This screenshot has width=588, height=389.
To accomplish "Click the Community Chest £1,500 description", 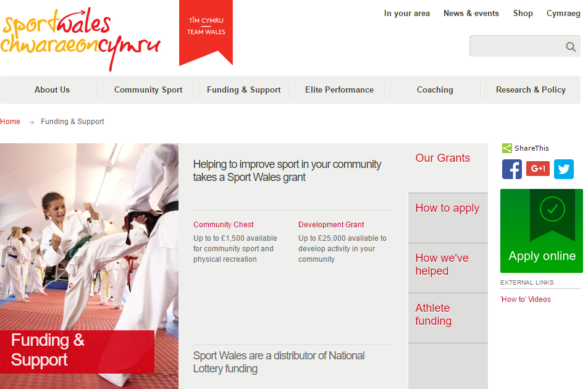I will click(x=235, y=249).
